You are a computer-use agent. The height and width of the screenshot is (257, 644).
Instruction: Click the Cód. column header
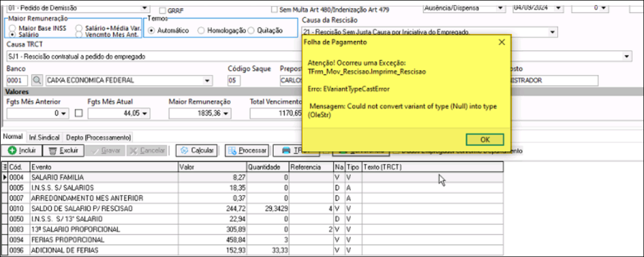[19, 167]
